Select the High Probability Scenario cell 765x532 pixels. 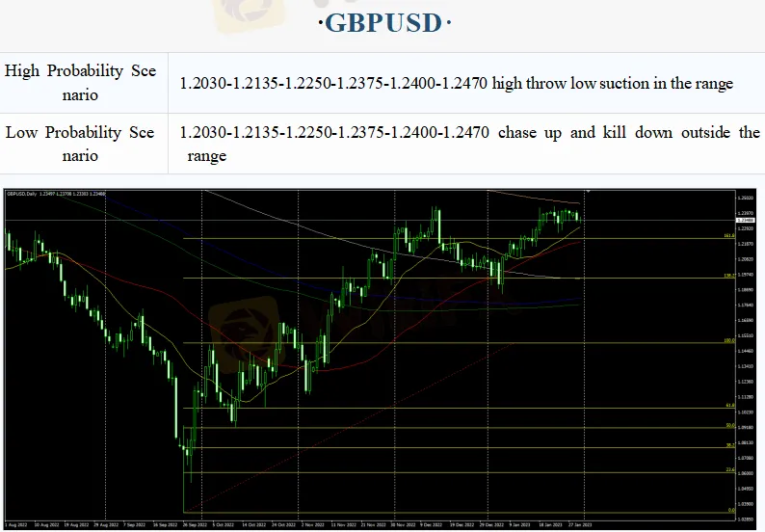point(81,83)
